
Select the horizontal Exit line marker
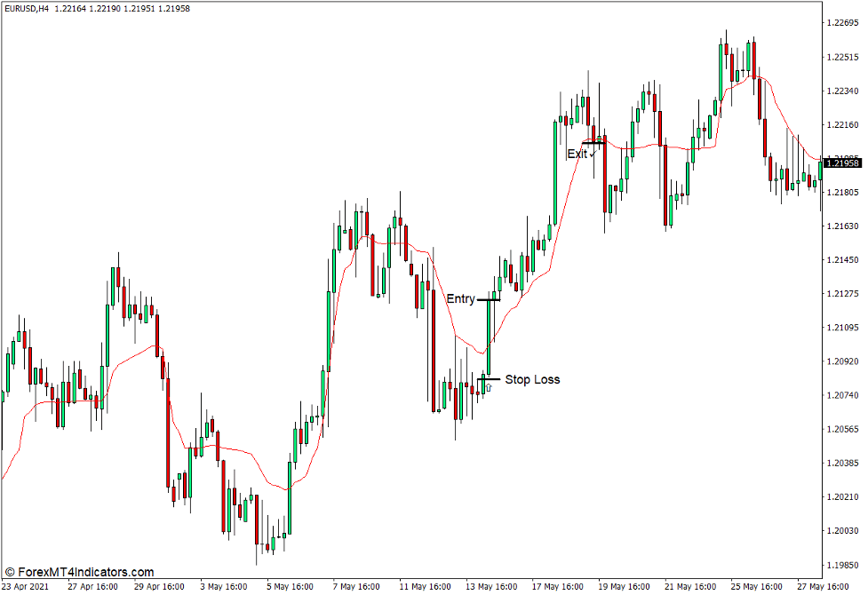[x=593, y=143]
